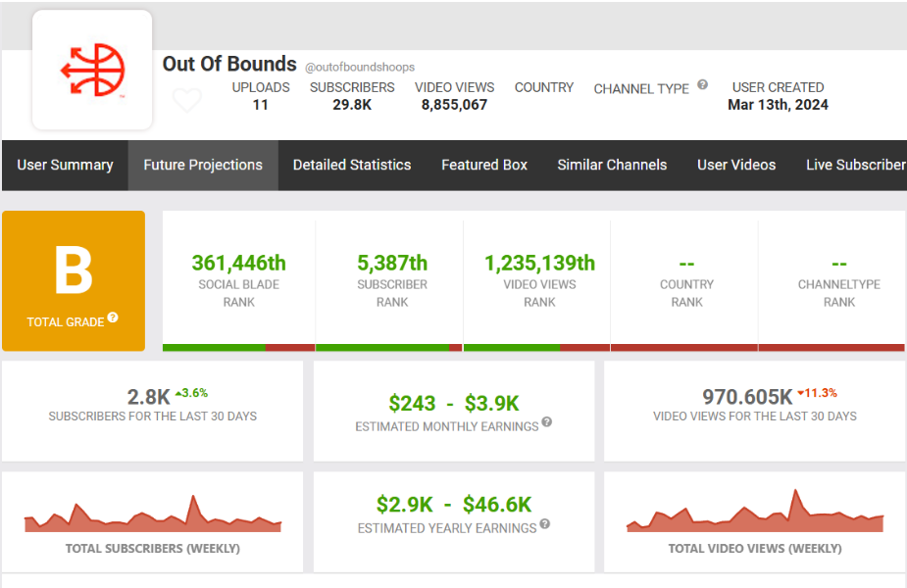Click help icon next to Channel Type
The image size is (907, 588).
coord(702,85)
